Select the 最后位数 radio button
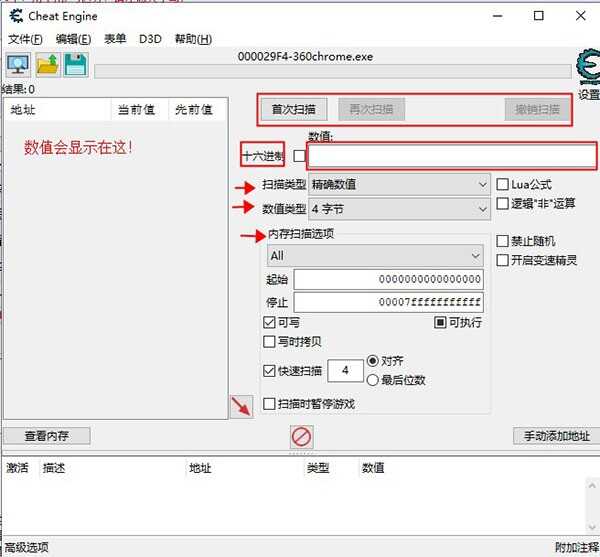This screenshot has width=600, height=557. (372, 380)
